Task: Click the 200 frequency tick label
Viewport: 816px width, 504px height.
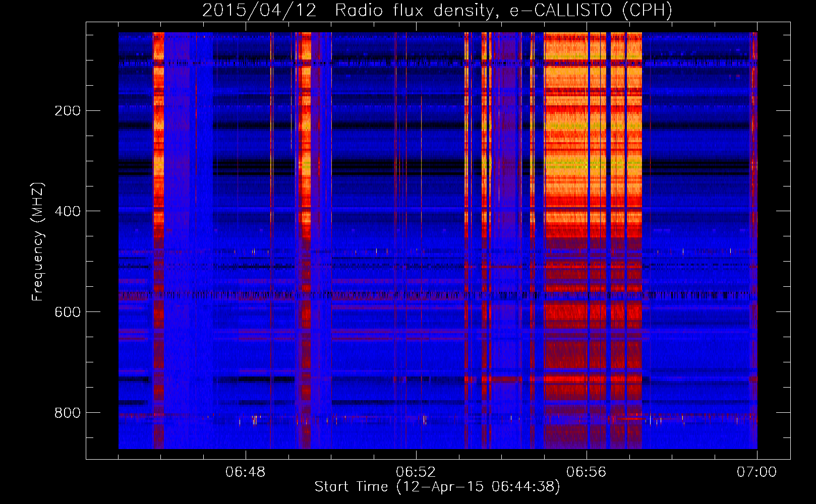Action: [x=68, y=110]
